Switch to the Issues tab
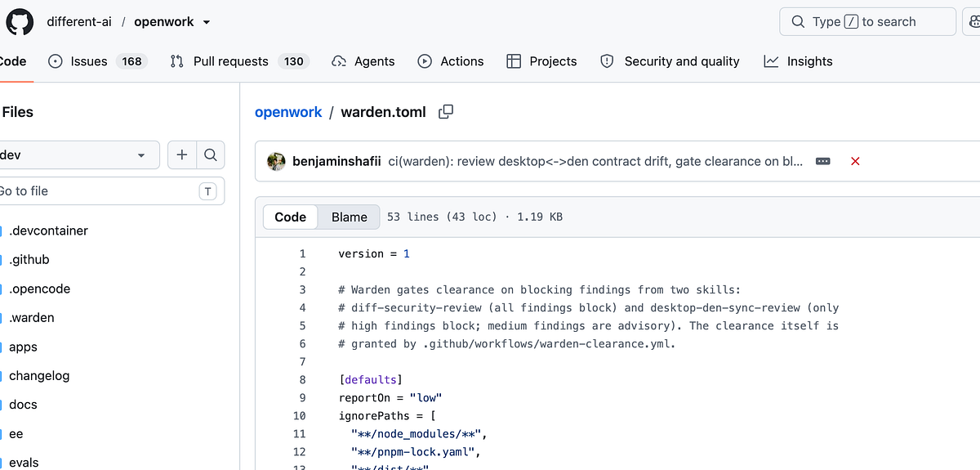This screenshot has height=470, width=980. [98, 61]
